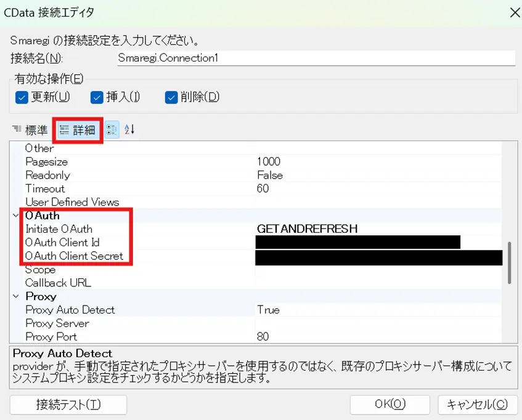Switch to the 詳細 (Advanced) tab

78,130
